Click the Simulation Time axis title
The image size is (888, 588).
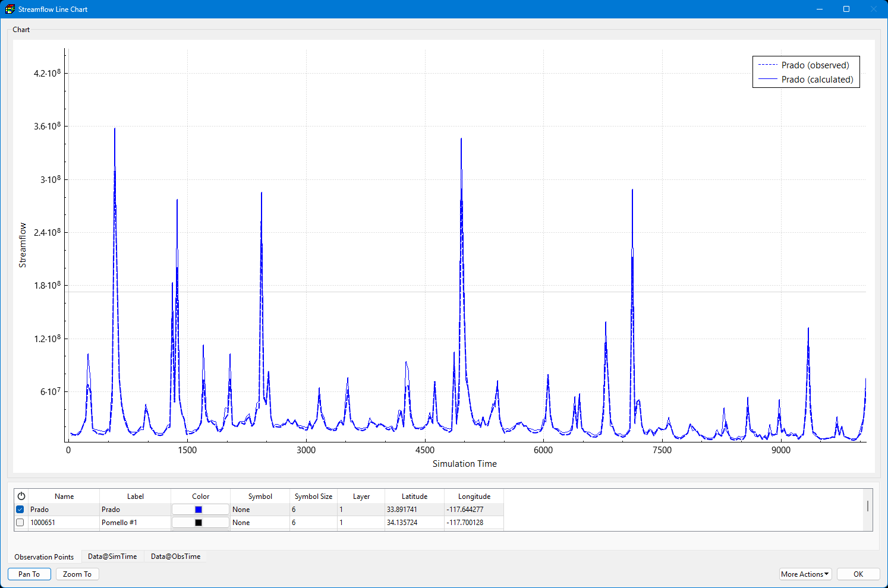click(465, 464)
